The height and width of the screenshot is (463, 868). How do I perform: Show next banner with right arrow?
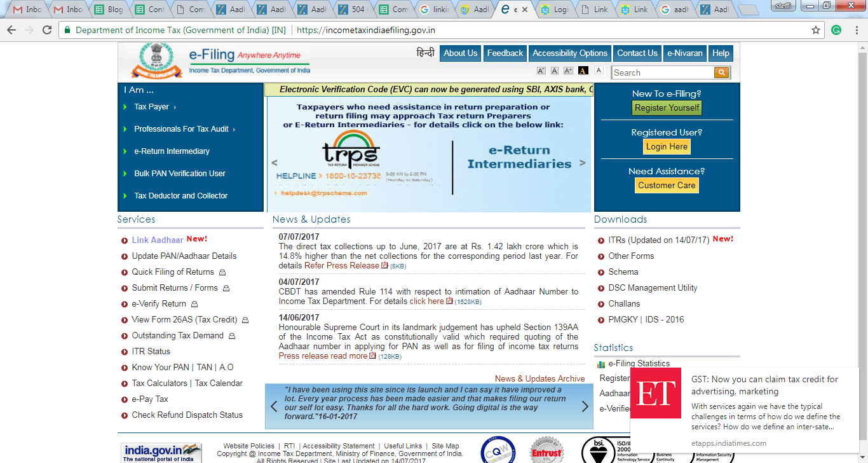583,163
